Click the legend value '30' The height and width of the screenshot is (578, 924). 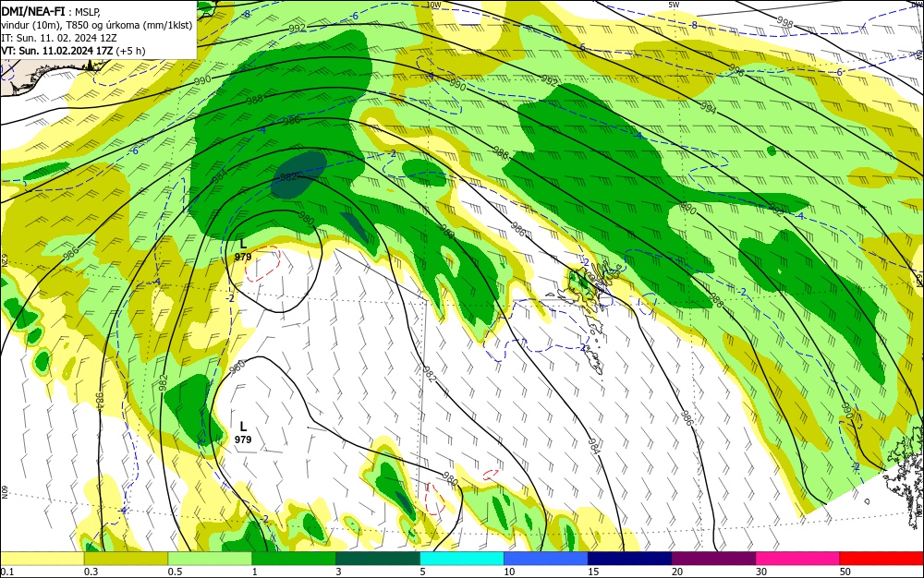761,572
